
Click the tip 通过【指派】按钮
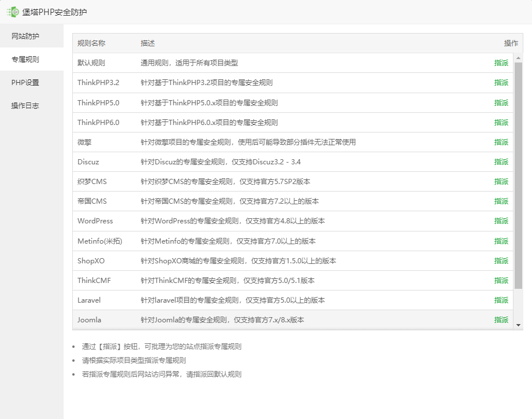coord(161,346)
